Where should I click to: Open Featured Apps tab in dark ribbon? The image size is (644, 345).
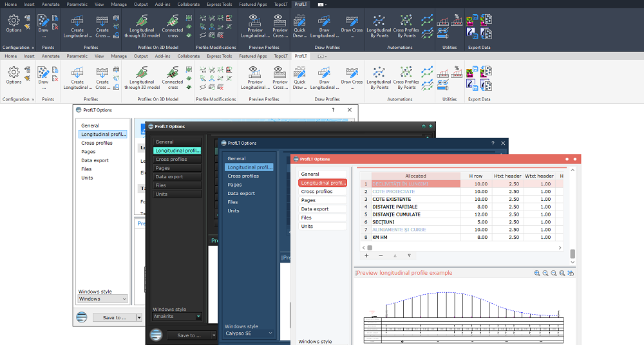253,4
